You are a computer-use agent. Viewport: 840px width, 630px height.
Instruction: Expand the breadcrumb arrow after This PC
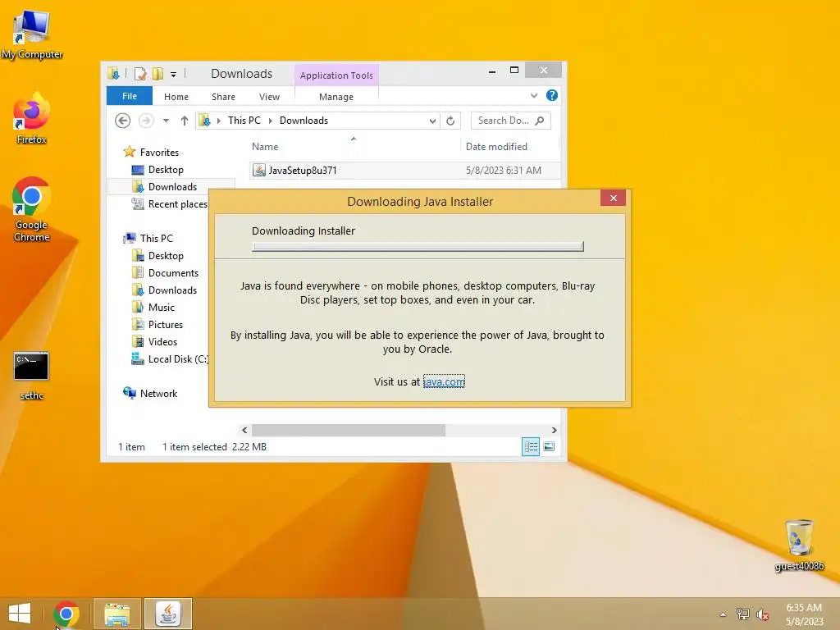pos(271,121)
